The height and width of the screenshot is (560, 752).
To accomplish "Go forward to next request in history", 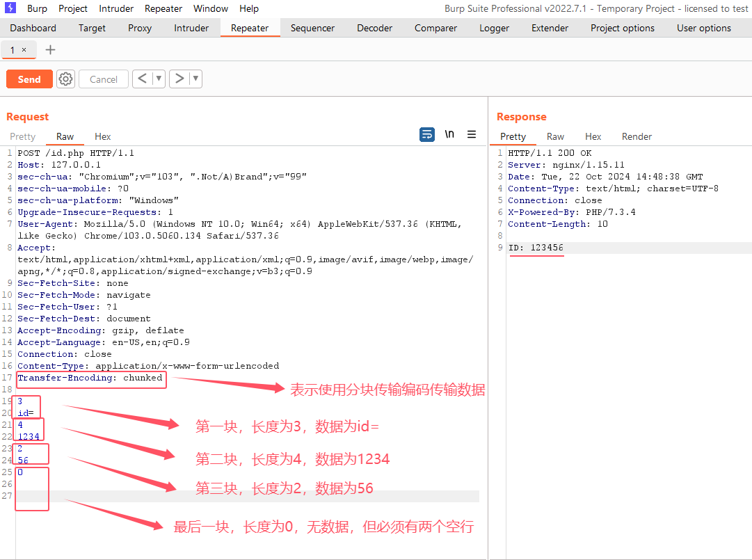I will [x=179, y=79].
